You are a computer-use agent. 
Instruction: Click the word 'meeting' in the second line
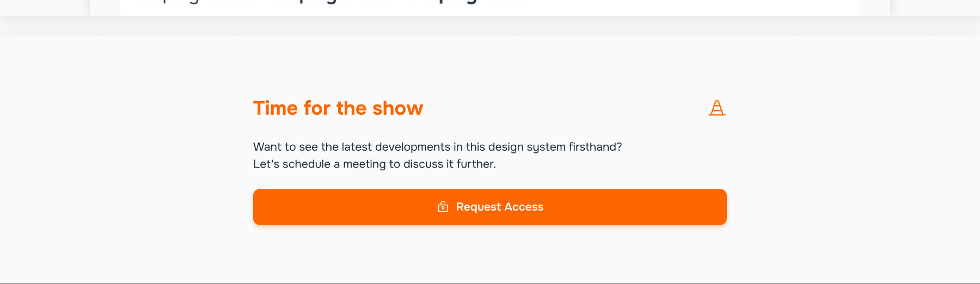(x=364, y=164)
